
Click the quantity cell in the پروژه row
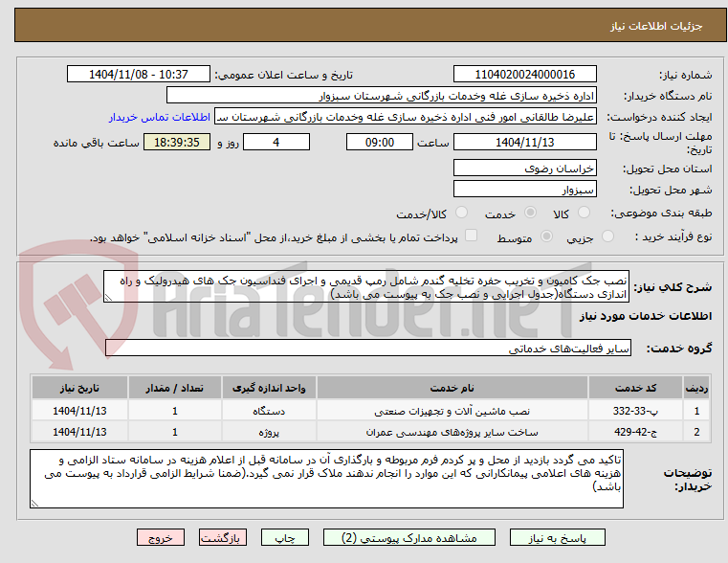click(174, 432)
